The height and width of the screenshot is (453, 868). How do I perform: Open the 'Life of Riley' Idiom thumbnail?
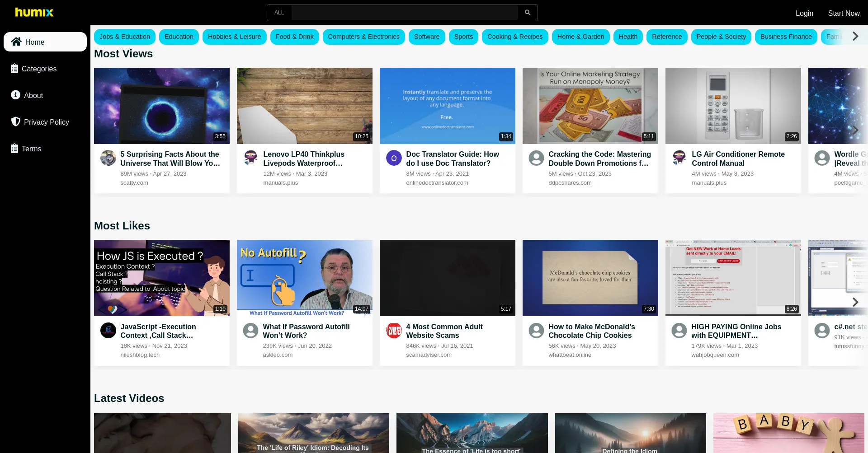coord(314,433)
